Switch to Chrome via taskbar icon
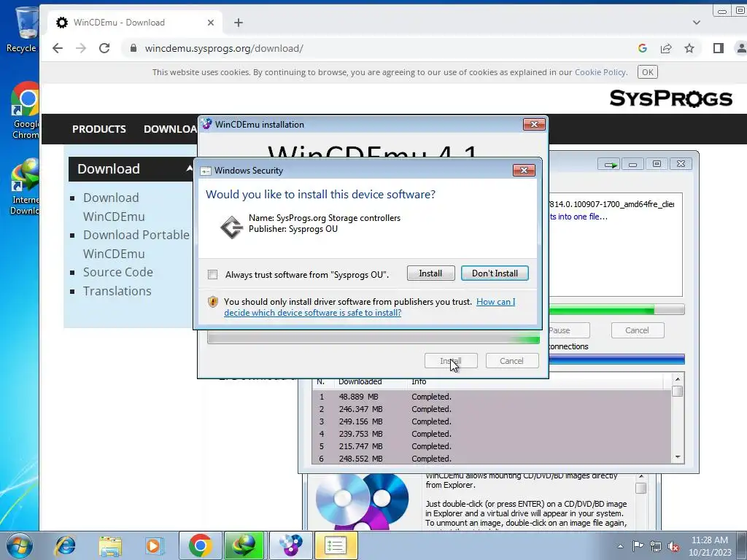This screenshot has height=560, width=747. (200, 545)
